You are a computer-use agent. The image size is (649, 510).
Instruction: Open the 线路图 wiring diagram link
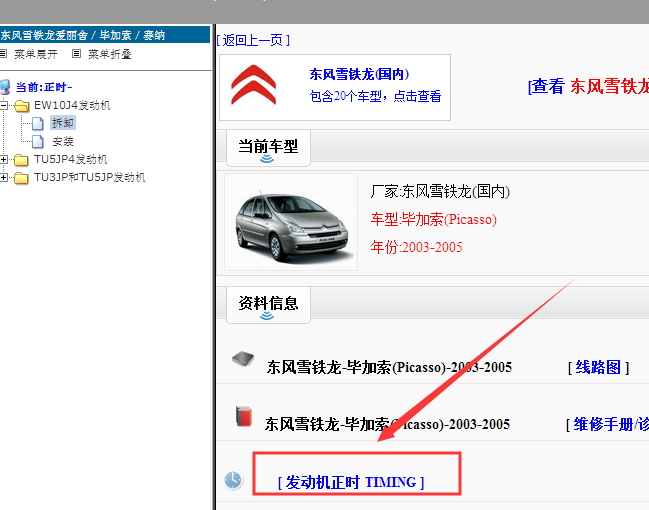[598, 367]
